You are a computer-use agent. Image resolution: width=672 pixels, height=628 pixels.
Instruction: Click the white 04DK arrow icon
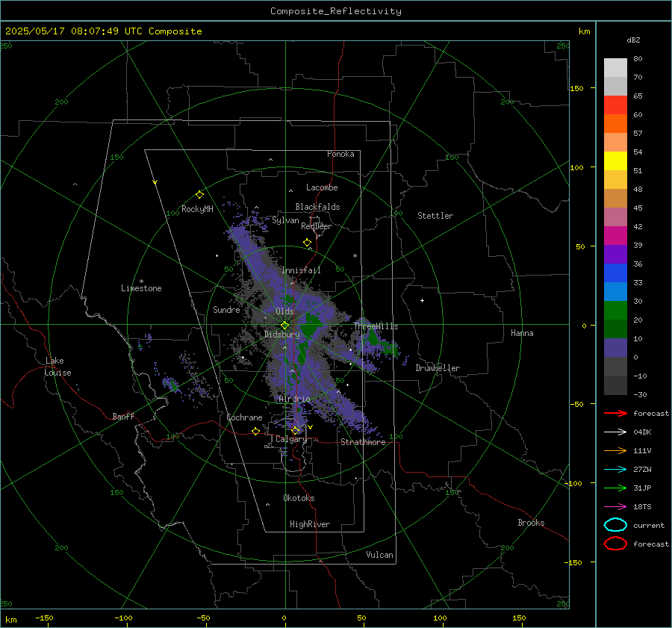click(615, 432)
